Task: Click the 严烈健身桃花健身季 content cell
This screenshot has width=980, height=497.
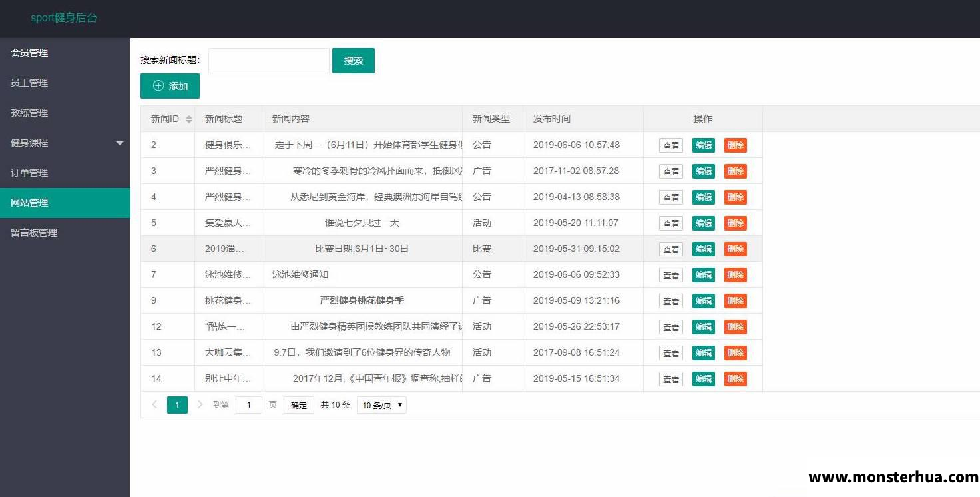Action: [x=362, y=300]
